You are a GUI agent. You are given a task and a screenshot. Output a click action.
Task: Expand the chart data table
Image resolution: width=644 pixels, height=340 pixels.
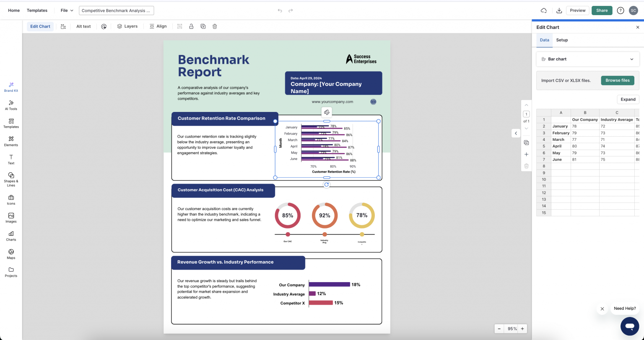click(628, 99)
